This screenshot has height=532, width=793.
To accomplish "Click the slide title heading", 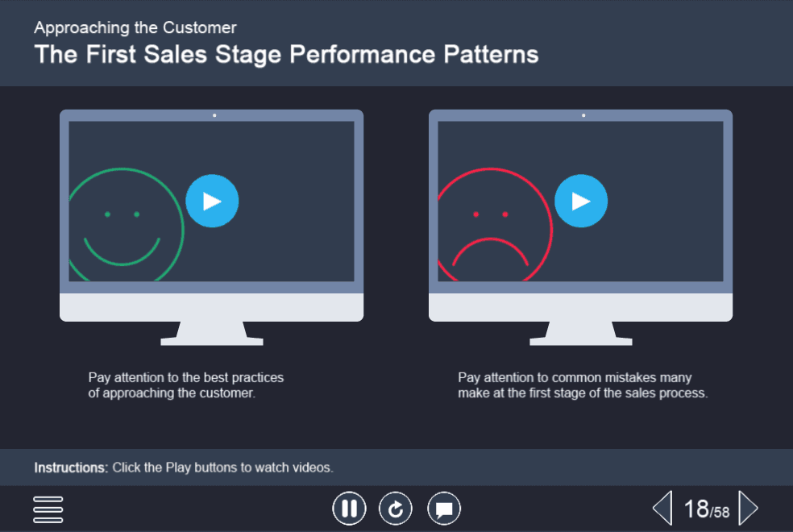I will [286, 55].
